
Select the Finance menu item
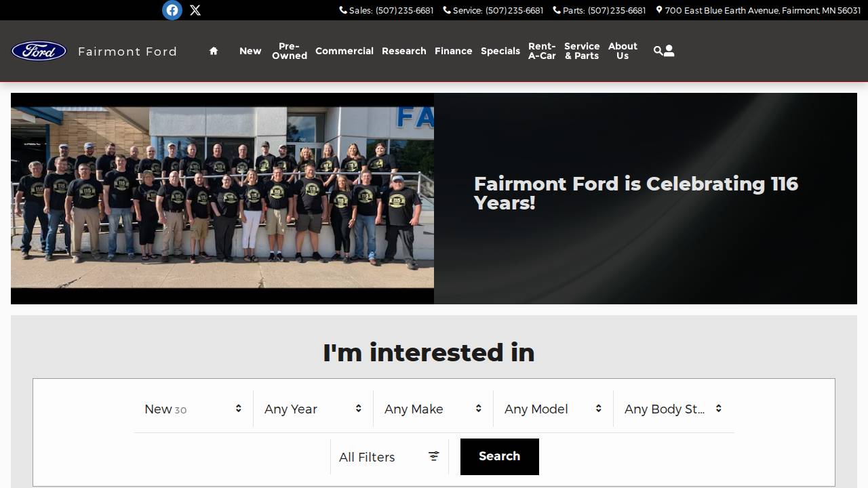453,51
